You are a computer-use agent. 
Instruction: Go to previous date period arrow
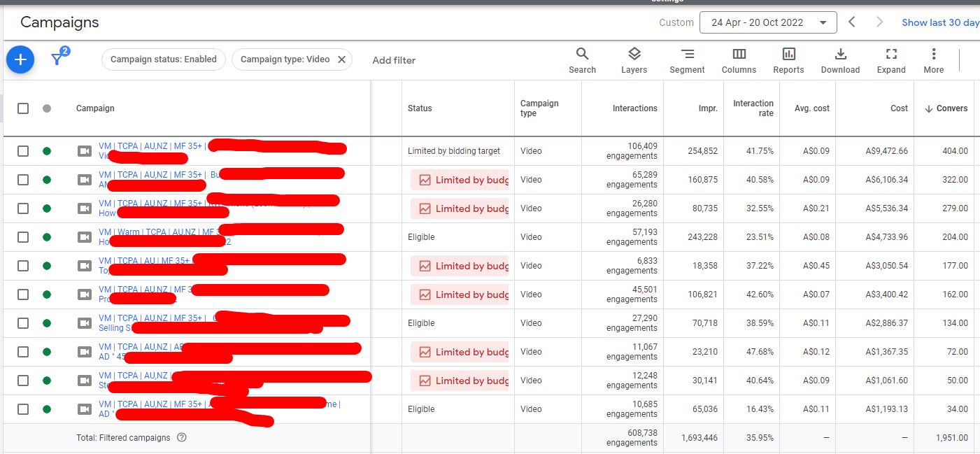pyautogui.click(x=852, y=22)
